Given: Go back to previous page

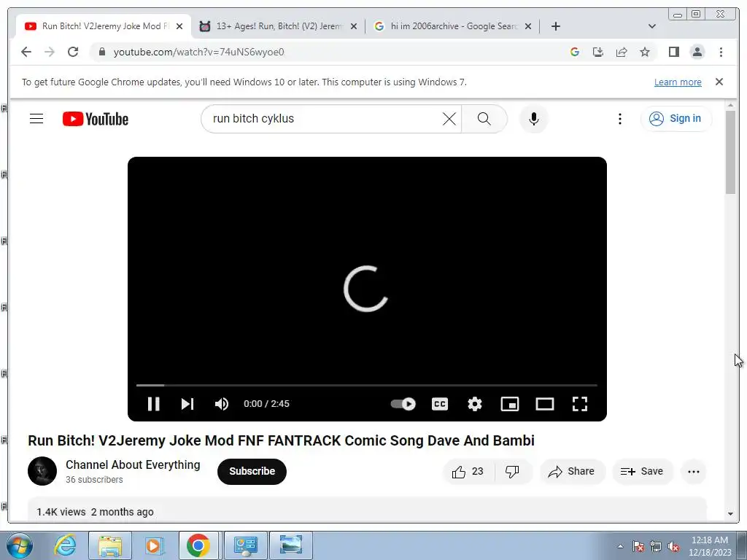Looking at the screenshot, I should (26, 52).
